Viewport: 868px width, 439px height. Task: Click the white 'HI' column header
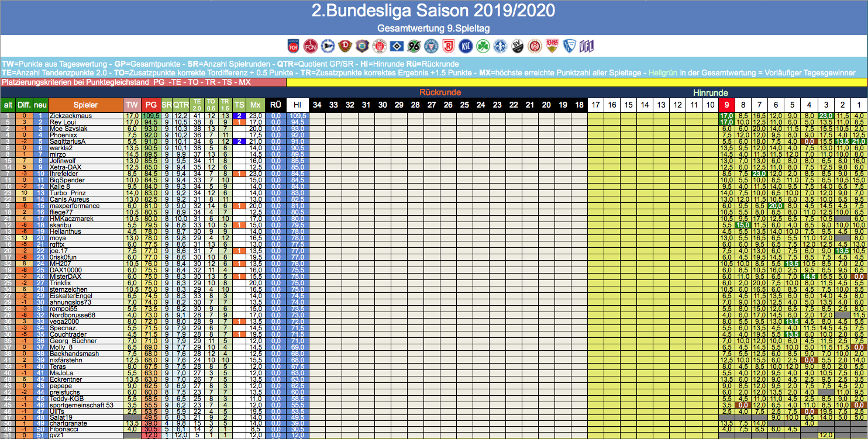298,105
